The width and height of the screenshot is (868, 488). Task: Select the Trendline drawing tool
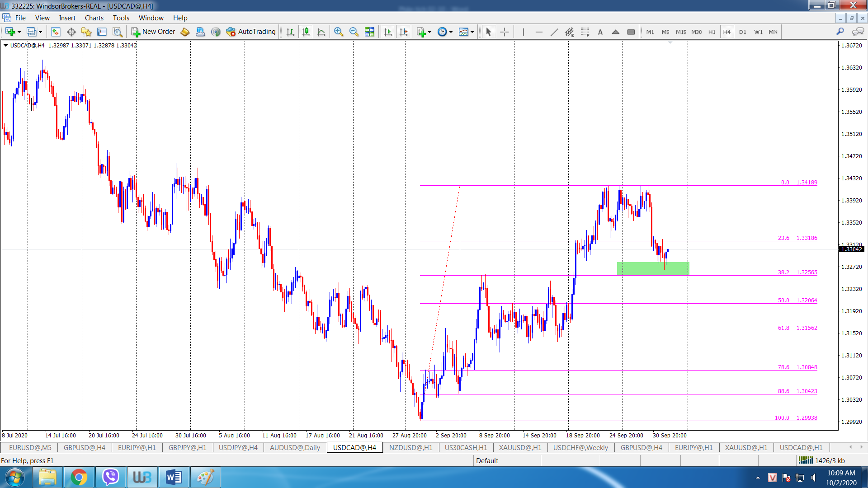(x=554, y=32)
